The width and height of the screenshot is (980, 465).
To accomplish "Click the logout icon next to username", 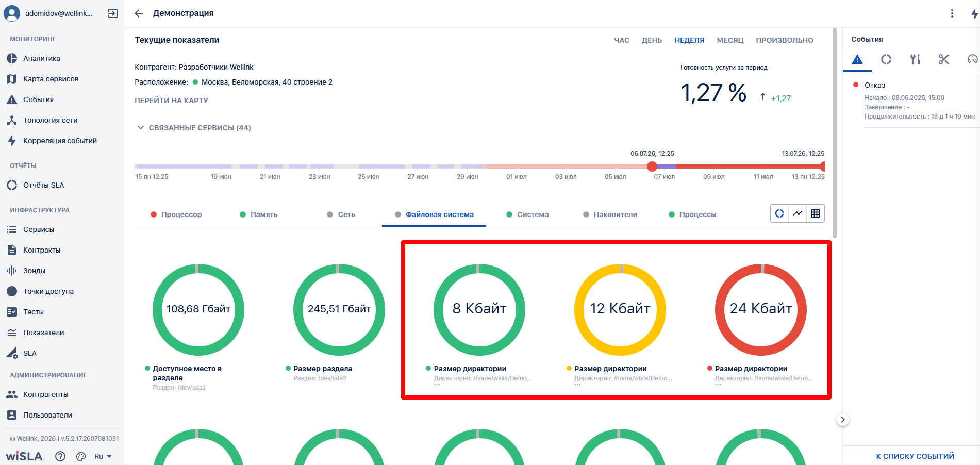I will (113, 13).
